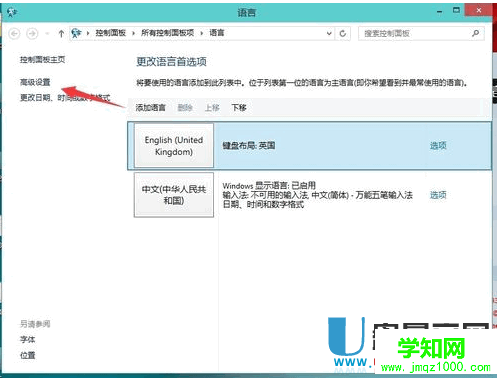
Task: Click the window system icon in title bar
Action: click(12, 12)
